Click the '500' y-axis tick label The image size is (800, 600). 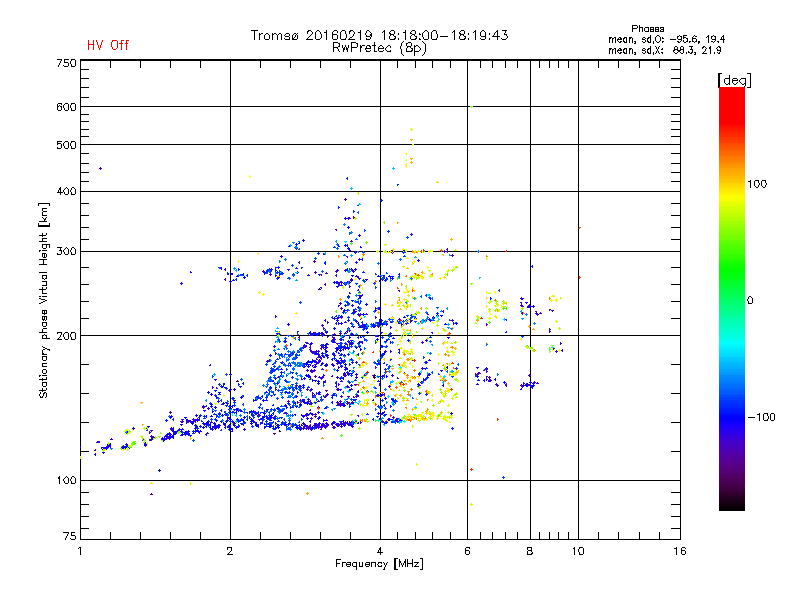[x=66, y=145]
